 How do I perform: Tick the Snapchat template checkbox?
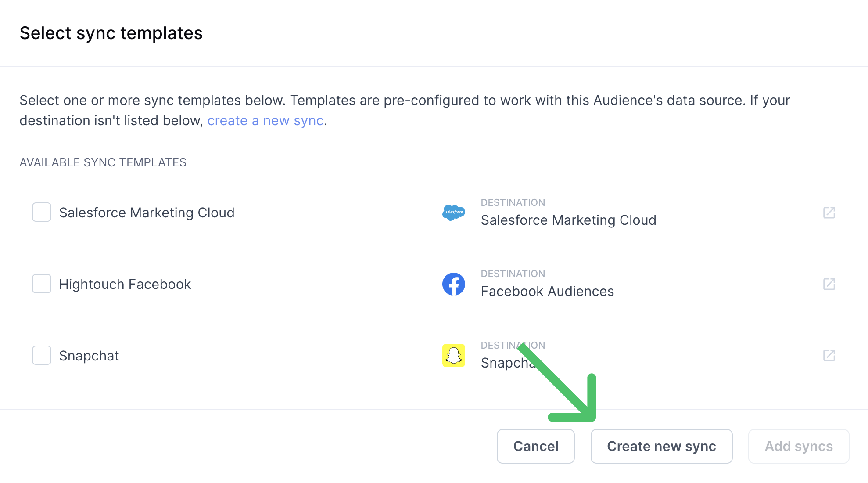pyautogui.click(x=42, y=355)
